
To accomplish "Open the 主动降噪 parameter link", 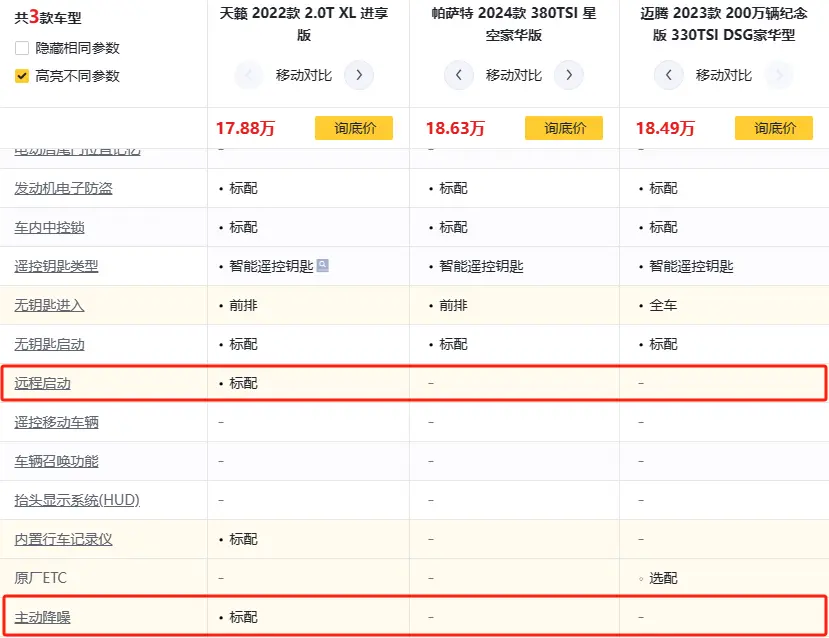I will point(42,617).
